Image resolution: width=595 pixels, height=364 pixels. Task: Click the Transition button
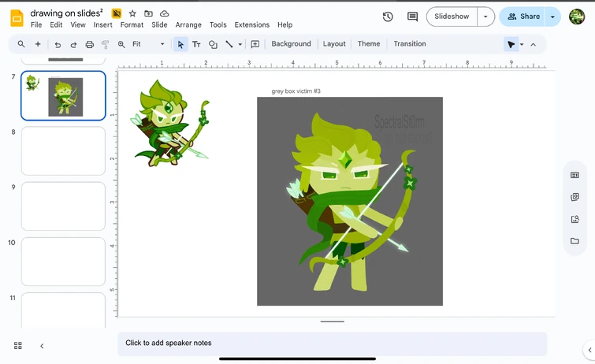pos(409,44)
